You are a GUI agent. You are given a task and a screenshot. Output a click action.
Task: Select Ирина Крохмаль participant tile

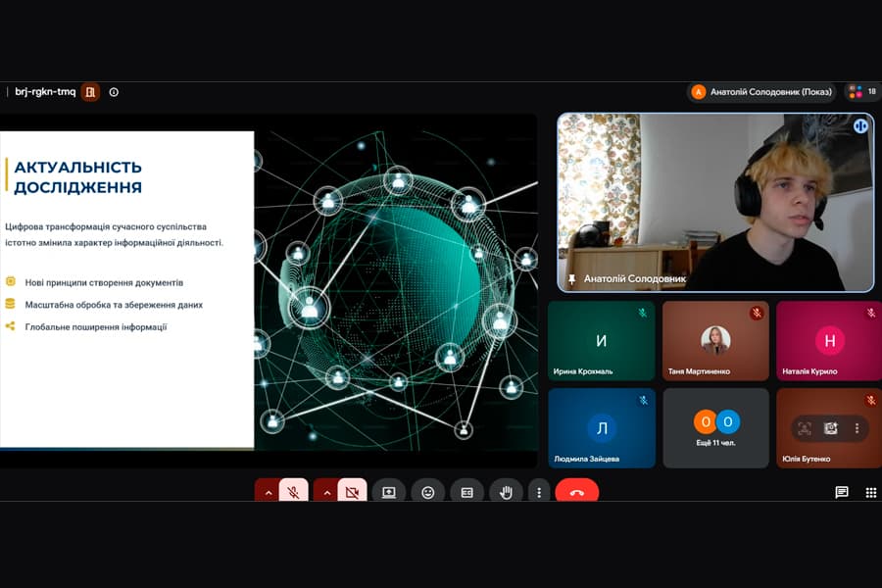coord(602,340)
